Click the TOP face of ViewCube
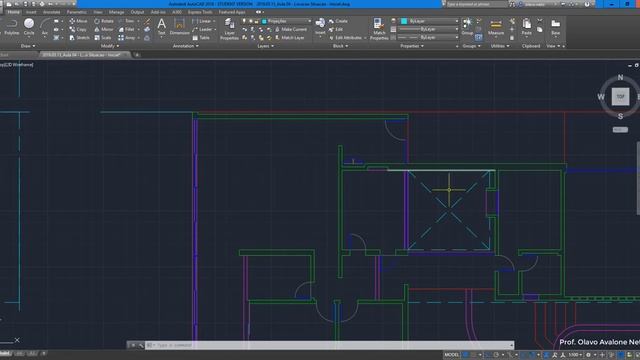Image resolution: width=640 pixels, height=360 pixels. coord(620,97)
